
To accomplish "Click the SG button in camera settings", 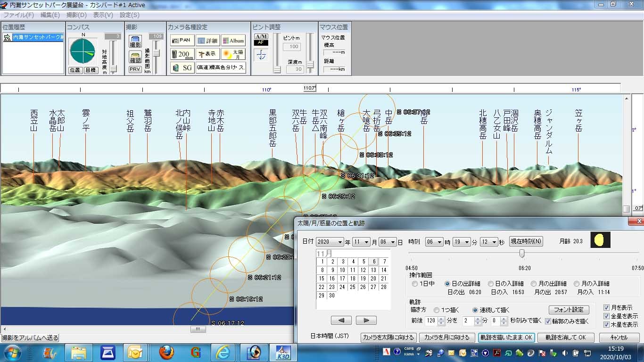I will coord(182,67).
